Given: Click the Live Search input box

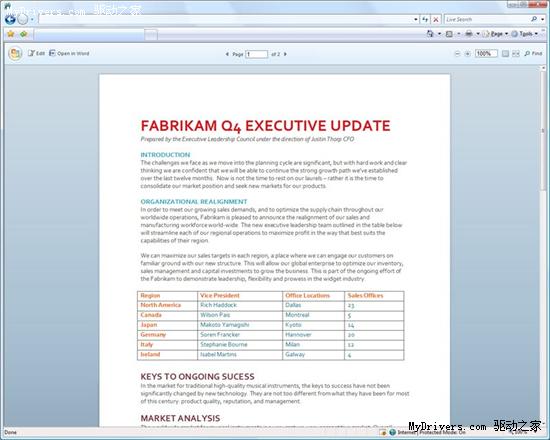Looking at the screenshot, I should 487,19.
